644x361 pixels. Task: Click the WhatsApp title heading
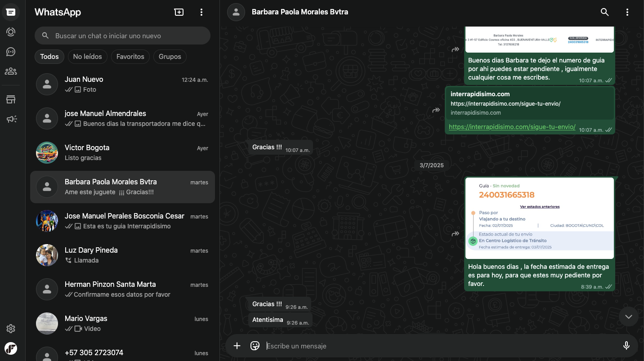pos(58,12)
